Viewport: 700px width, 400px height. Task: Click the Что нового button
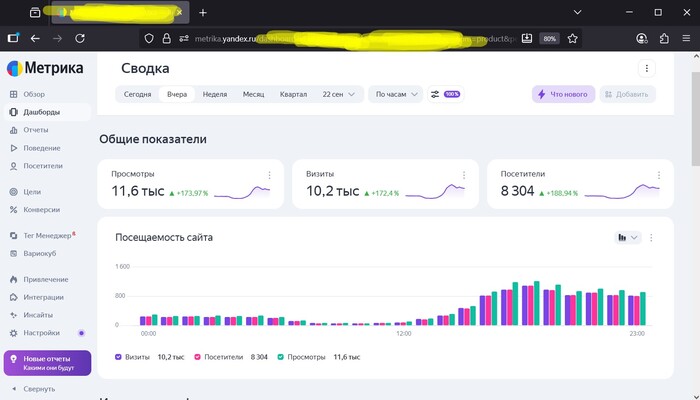pyautogui.click(x=564, y=94)
